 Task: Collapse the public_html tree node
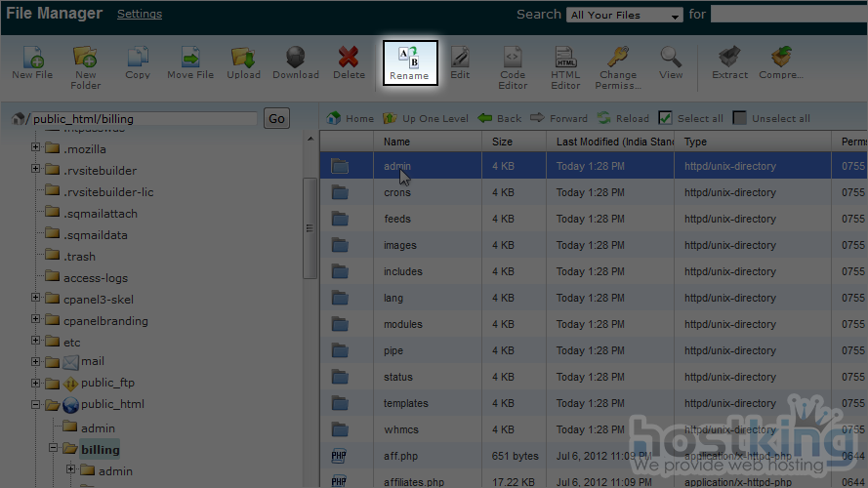click(36, 404)
